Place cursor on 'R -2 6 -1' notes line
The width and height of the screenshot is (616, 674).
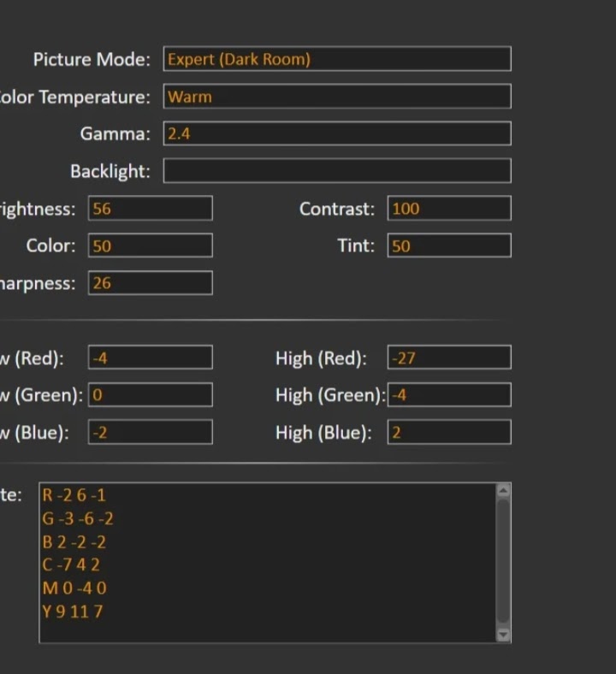pos(74,495)
